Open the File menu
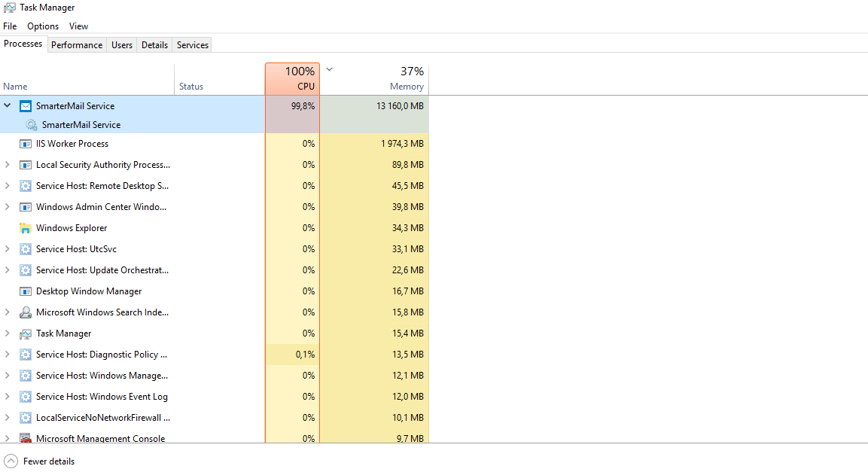868x475 pixels. point(10,26)
